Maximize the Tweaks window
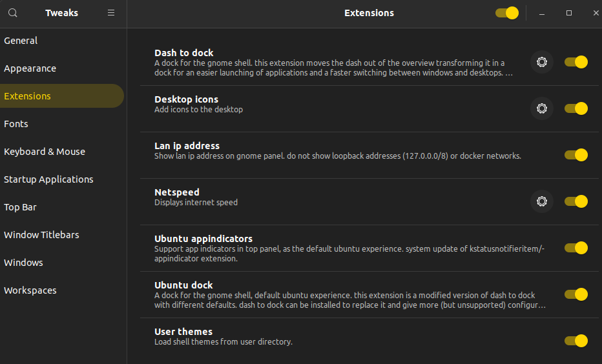Image resolution: width=602 pixels, height=364 pixels. pyautogui.click(x=569, y=13)
